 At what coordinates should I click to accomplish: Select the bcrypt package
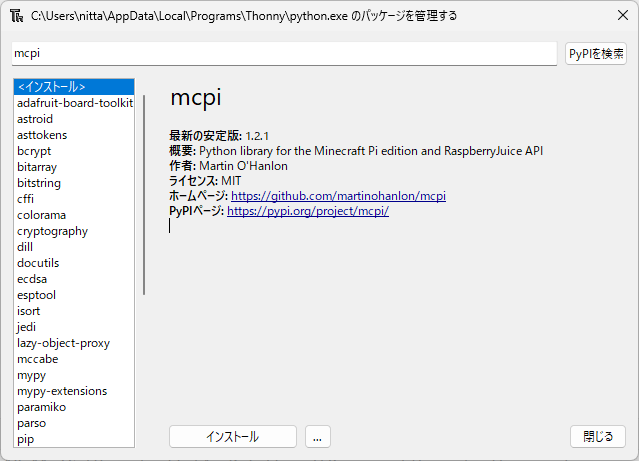[34, 151]
